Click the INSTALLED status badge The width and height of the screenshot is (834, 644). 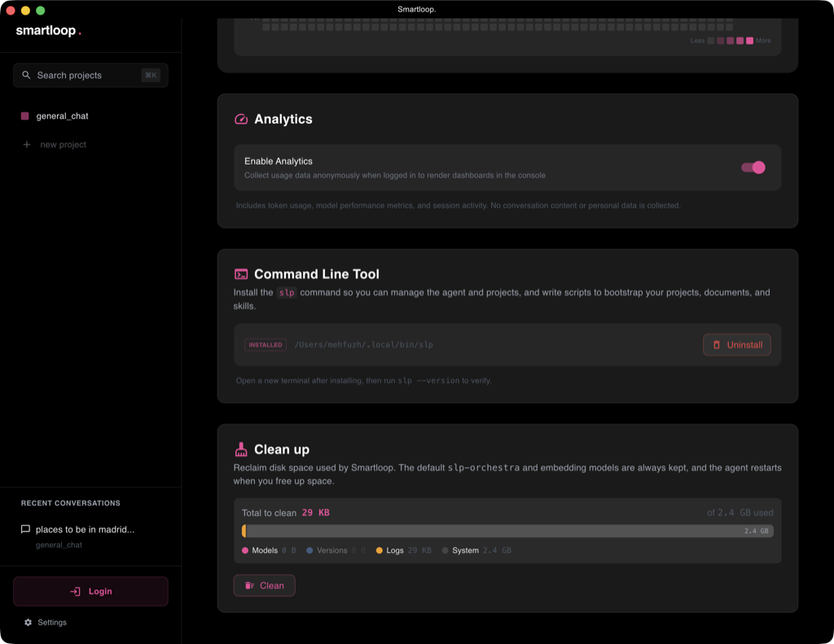coord(266,344)
